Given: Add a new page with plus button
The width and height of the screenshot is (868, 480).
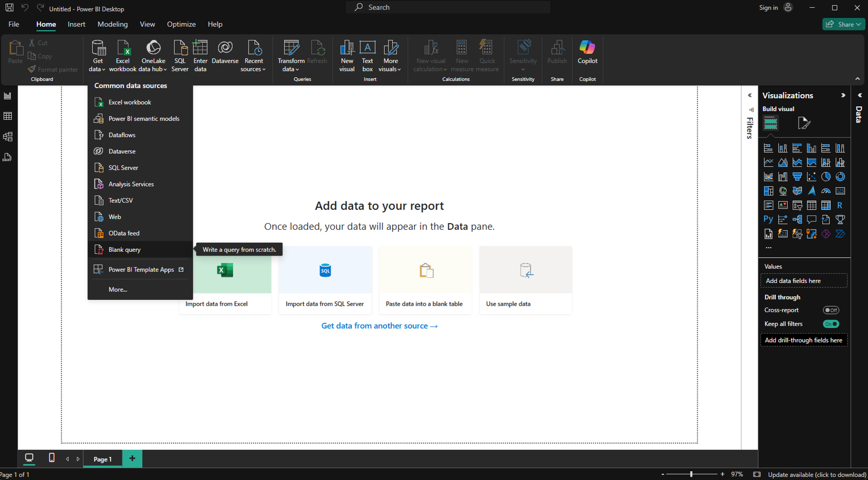Looking at the screenshot, I should [x=132, y=459].
